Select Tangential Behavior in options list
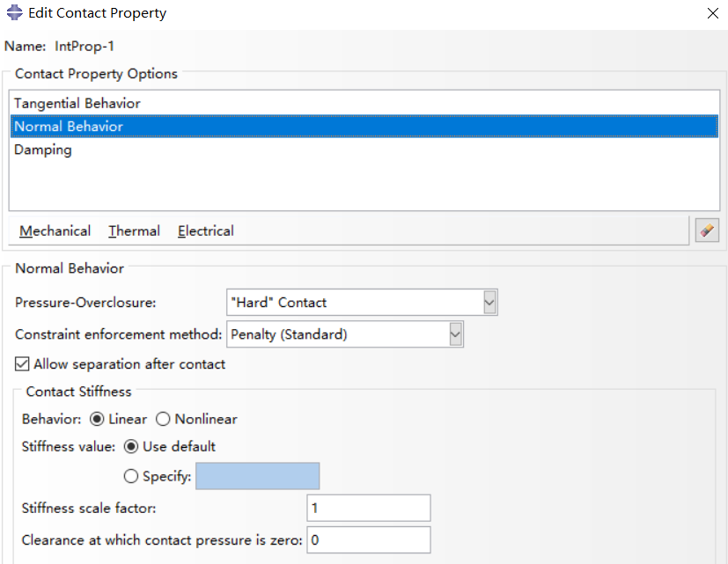This screenshot has width=728, height=564. tap(364, 103)
